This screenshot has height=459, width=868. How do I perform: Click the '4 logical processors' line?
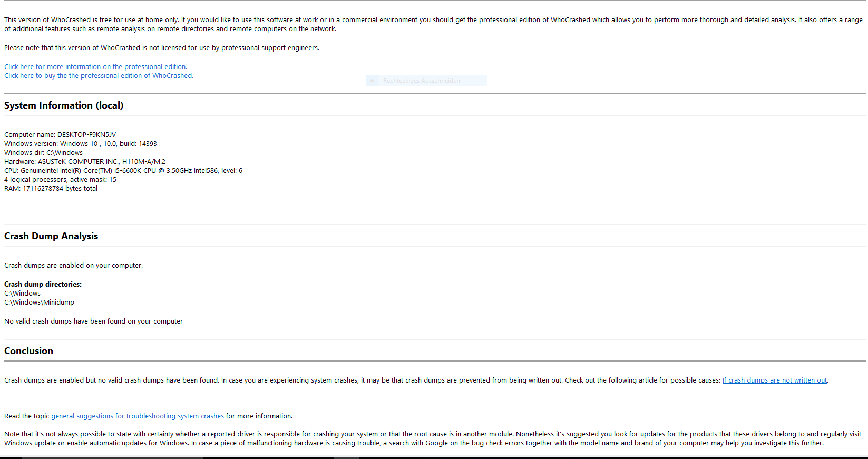coord(60,180)
